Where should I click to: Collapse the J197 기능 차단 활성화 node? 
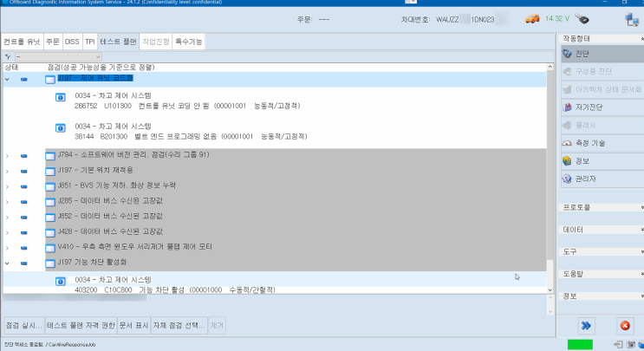pos(7,263)
